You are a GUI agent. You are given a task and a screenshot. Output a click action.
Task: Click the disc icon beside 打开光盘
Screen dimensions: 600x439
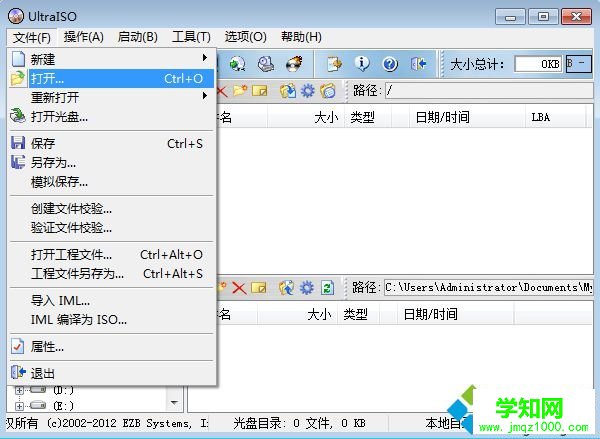(x=18, y=116)
